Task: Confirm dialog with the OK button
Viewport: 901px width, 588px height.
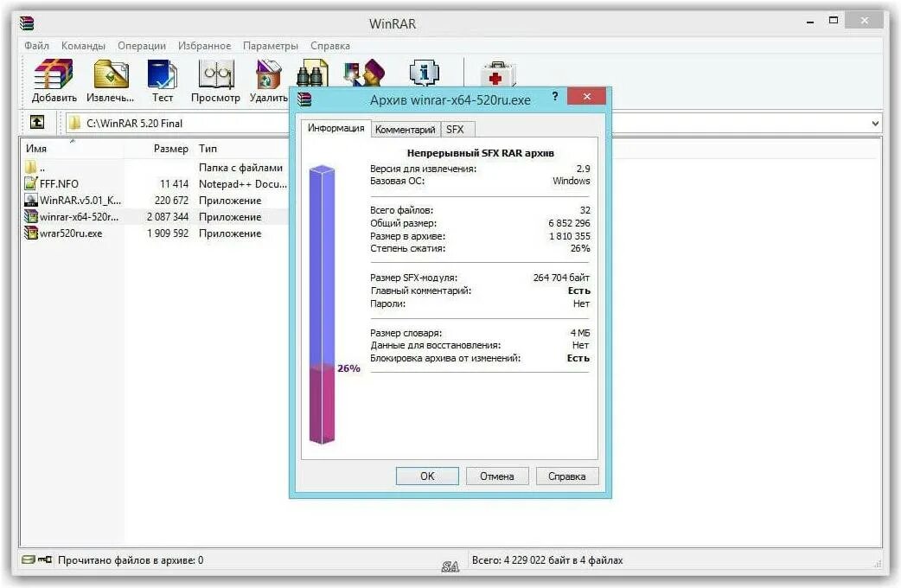Action: [x=427, y=476]
